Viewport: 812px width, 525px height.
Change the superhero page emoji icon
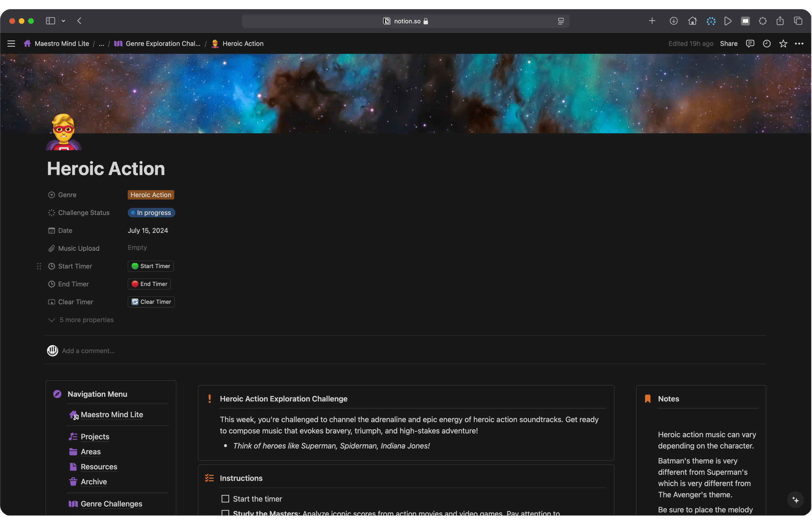[64, 132]
